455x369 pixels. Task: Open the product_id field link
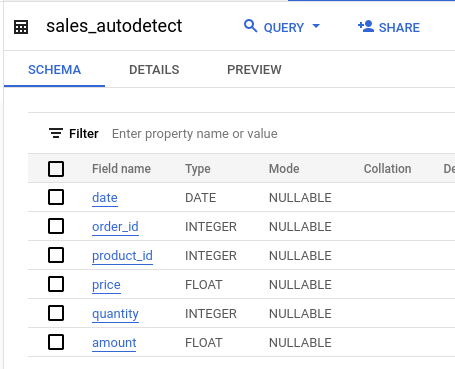(122, 256)
